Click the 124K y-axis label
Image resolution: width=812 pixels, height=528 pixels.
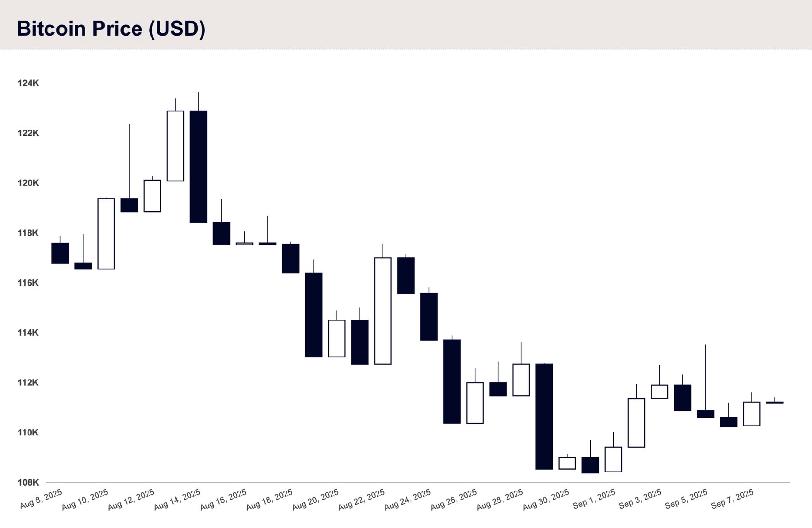(28, 83)
